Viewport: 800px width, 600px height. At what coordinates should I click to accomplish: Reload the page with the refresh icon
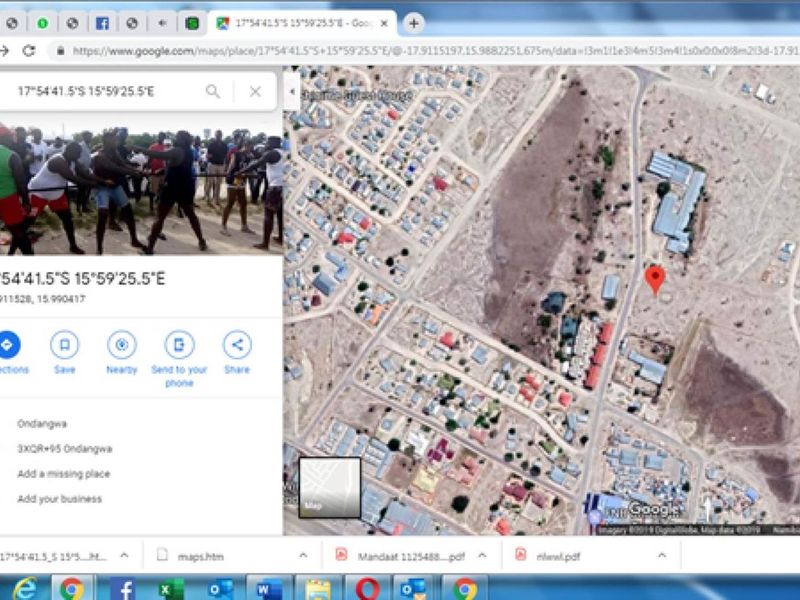(29, 51)
